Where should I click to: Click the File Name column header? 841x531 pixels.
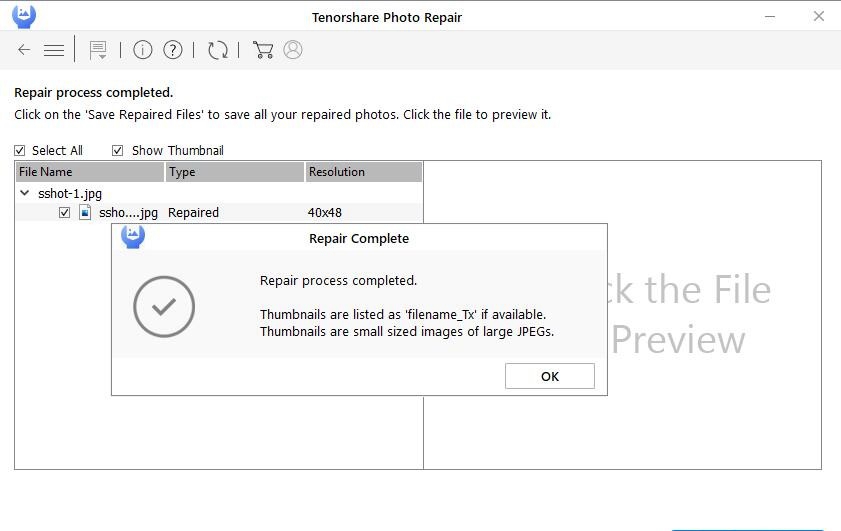(90, 172)
